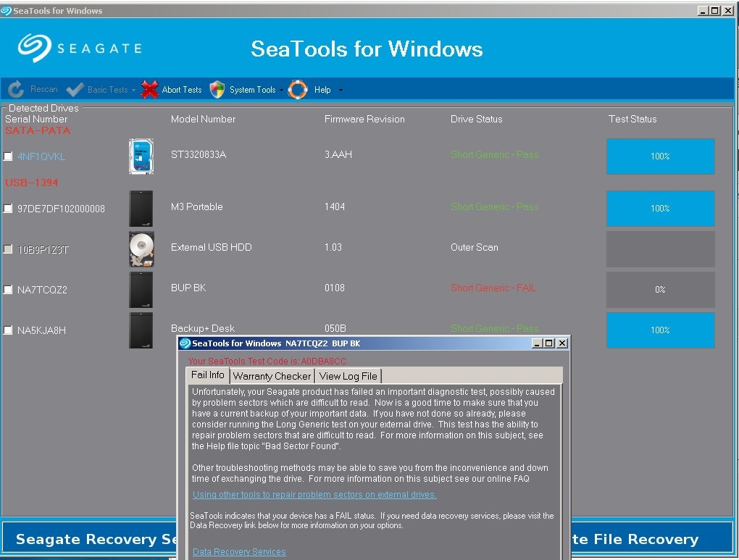
Task: Maximize the NA7TCQZ2 BUP BK dialog
Action: (548, 343)
